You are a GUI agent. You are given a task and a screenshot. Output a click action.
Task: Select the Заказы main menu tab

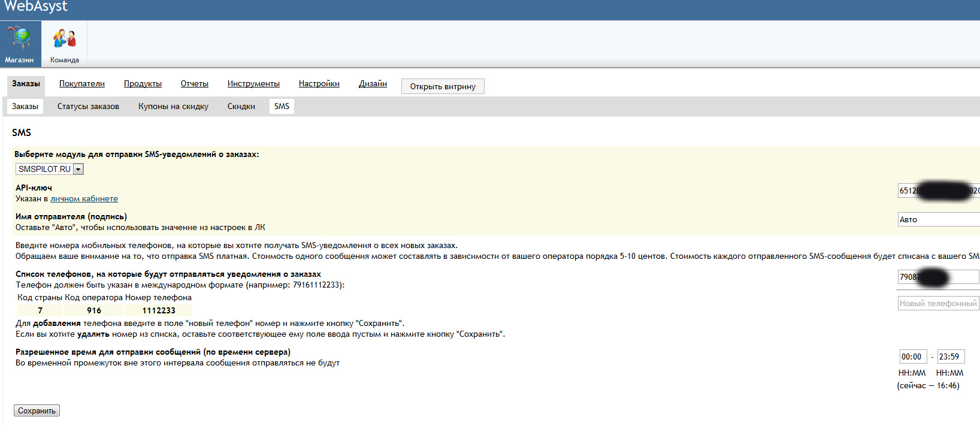coord(26,84)
